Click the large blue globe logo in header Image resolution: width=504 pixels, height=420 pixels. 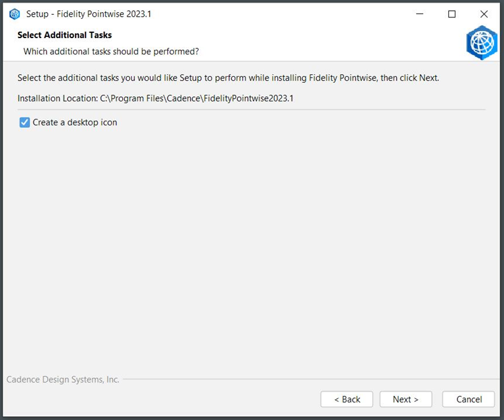pos(481,43)
